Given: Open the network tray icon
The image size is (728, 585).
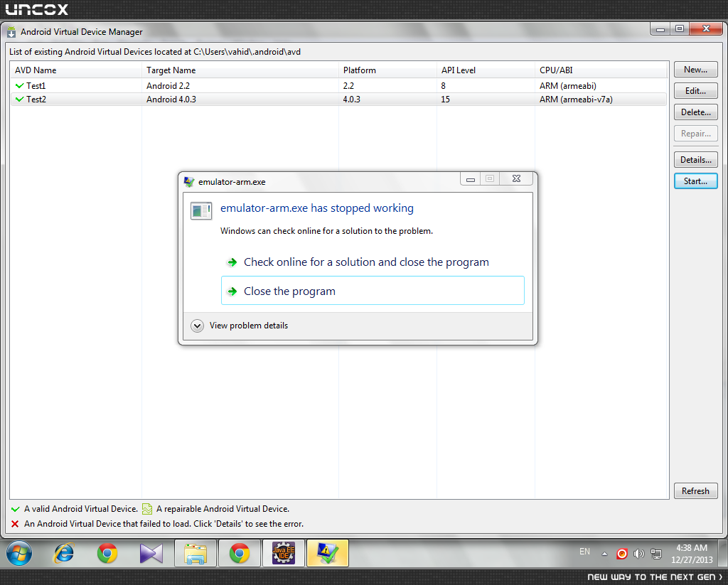Looking at the screenshot, I should [656, 554].
